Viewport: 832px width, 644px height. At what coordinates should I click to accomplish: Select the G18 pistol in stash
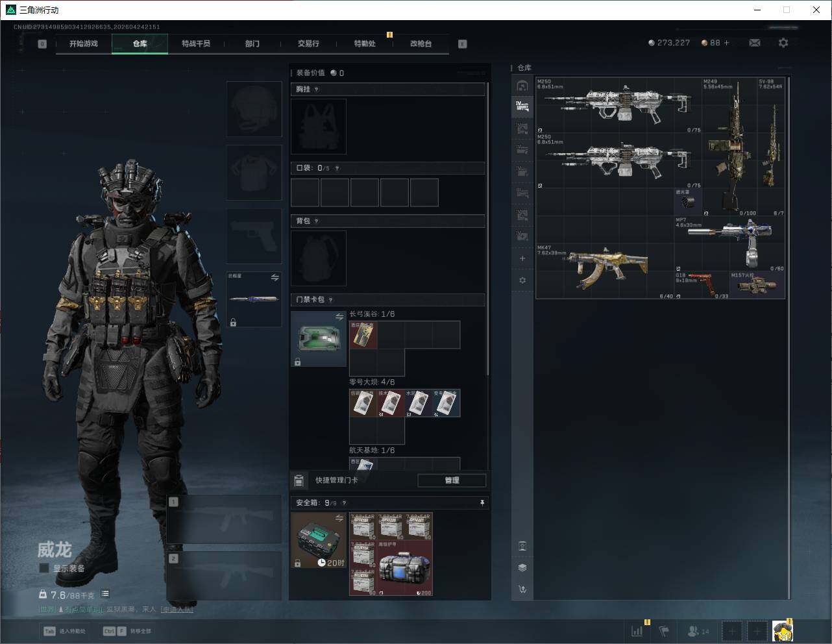702,285
